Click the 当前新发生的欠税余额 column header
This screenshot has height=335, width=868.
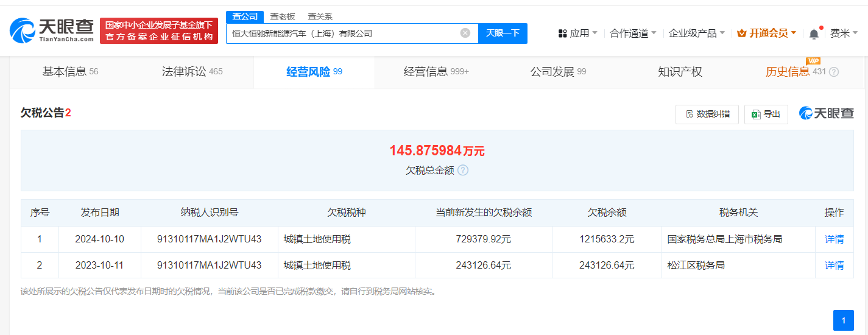484,213
